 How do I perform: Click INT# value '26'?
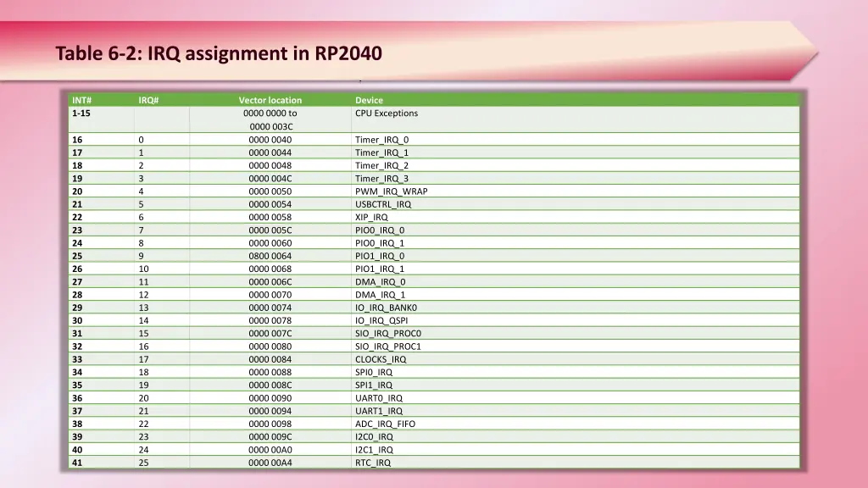click(77, 269)
